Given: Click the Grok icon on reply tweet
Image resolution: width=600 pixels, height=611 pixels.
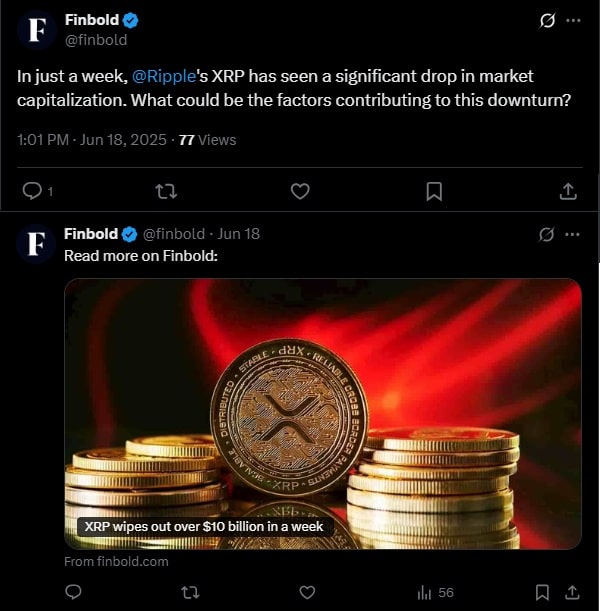Looking at the screenshot, I should [547, 234].
